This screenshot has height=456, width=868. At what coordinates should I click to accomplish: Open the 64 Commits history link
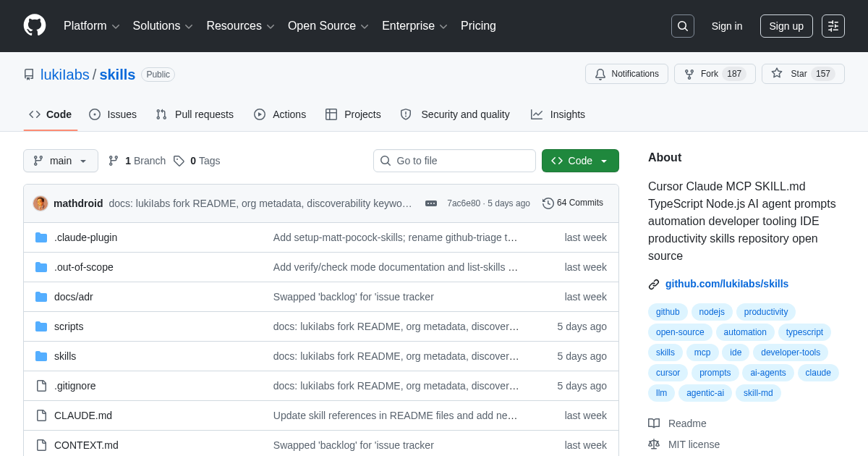click(573, 203)
